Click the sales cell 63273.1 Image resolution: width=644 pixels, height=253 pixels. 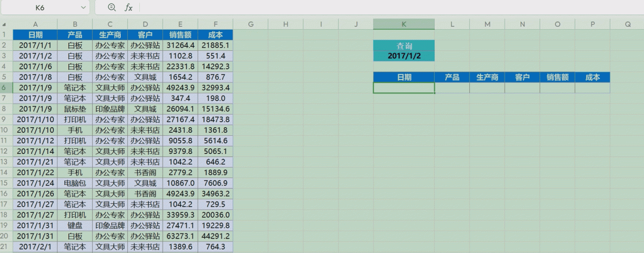coord(180,236)
